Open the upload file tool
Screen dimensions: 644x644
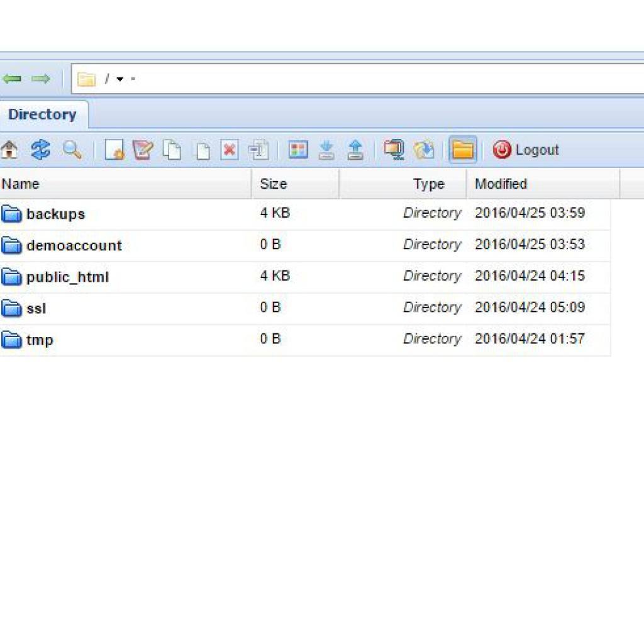(355, 150)
